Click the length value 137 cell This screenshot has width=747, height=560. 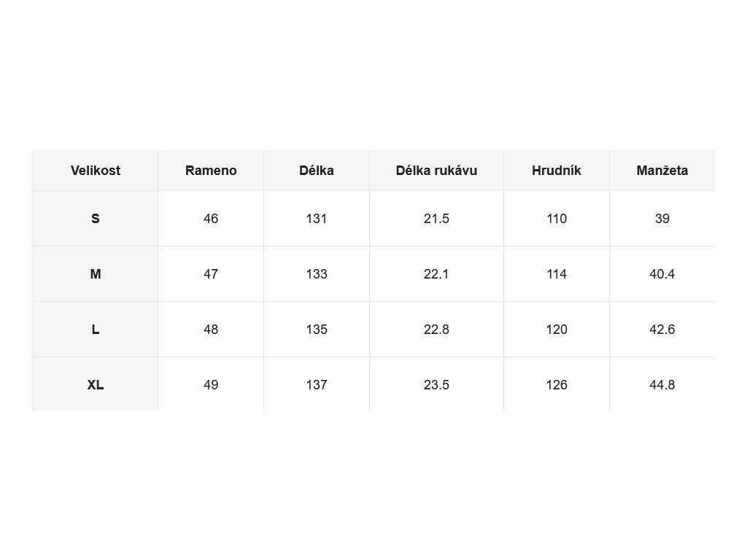tap(317, 384)
